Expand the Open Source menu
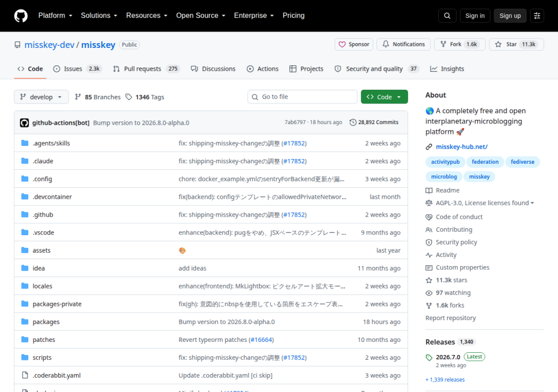This screenshot has width=558, height=392. pos(201,16)
